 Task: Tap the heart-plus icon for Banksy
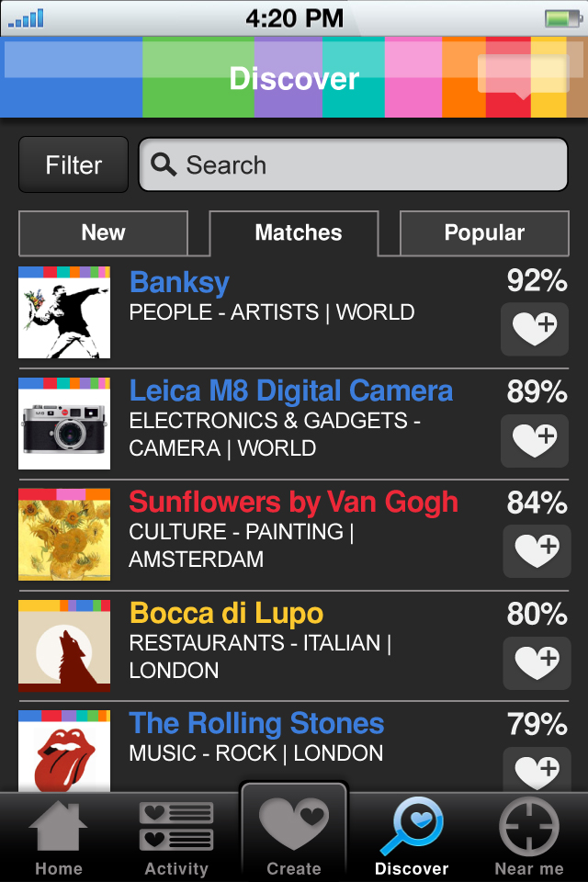tap(535, 329)
